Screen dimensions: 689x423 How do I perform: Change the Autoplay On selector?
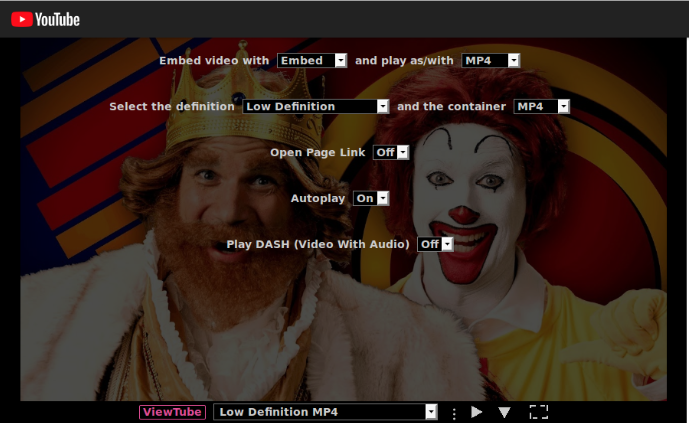[371, 199]
